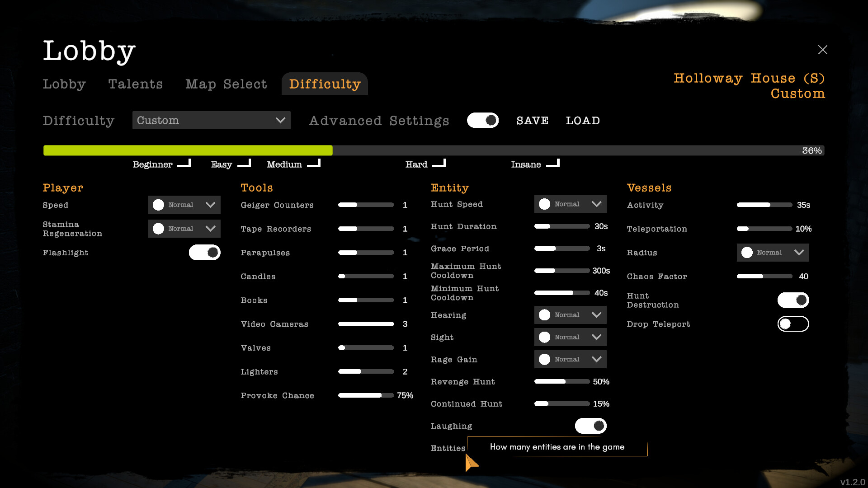Open the entity Hearing dropdown

click(x=570, y=315)
